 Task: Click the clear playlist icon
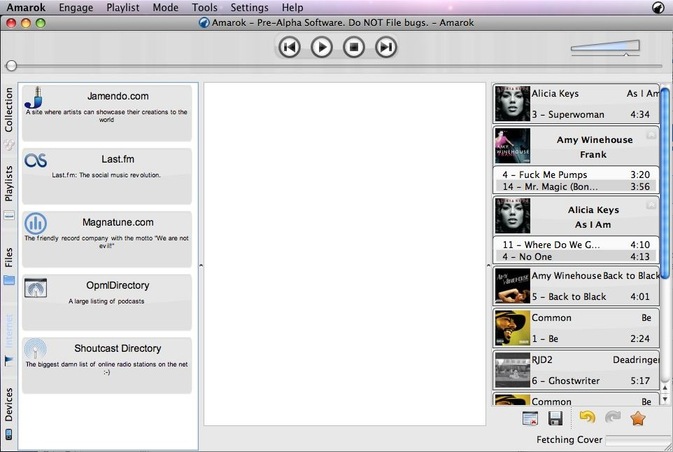[x=531, y=419]
